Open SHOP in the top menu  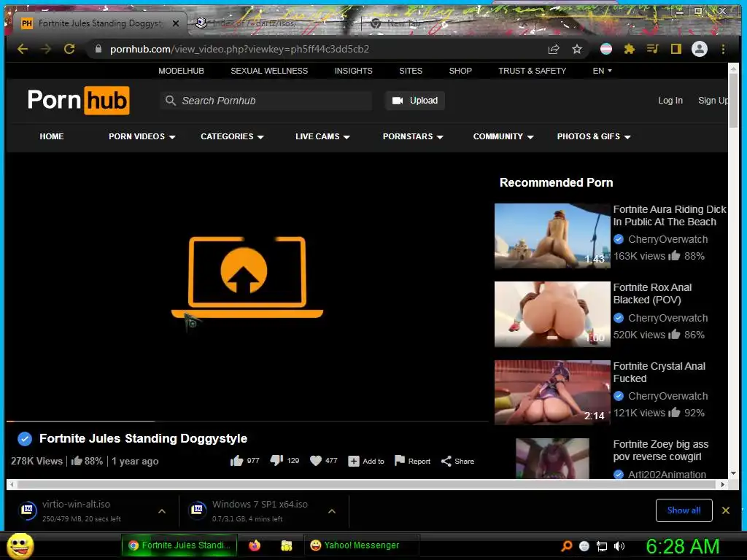(460, 71)
